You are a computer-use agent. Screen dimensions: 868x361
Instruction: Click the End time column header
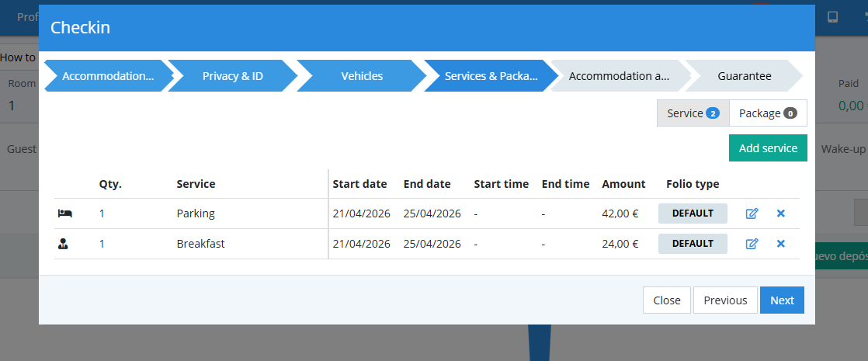coord(565,184)
